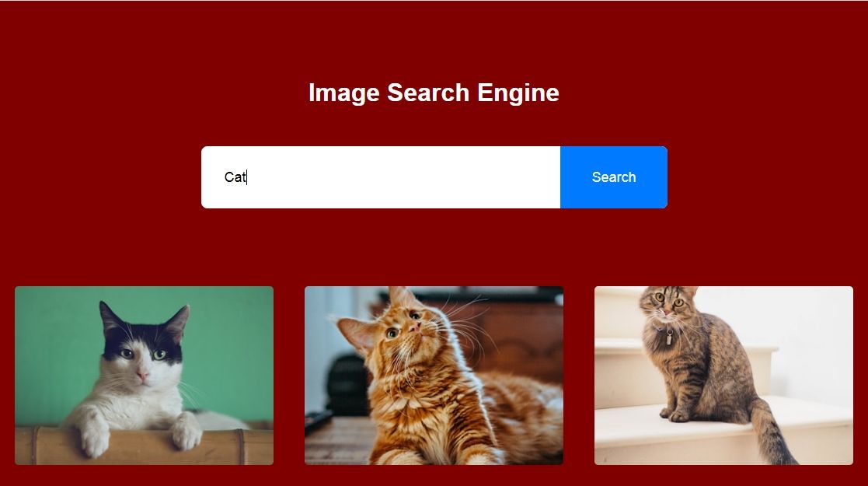The height and width of the screenshot is (486, 868).
Task: Select the image with wooden furniture background
Action: tap(434, 375)
